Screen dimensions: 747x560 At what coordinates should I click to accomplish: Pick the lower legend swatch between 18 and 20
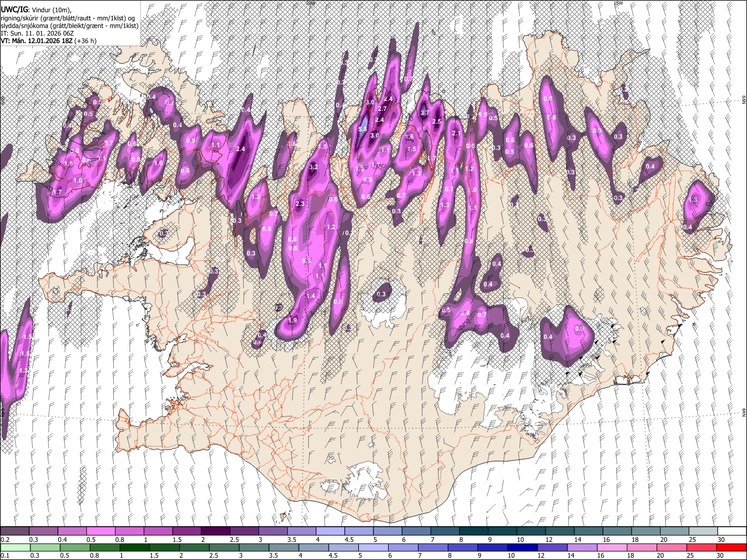tap(641, 547)
